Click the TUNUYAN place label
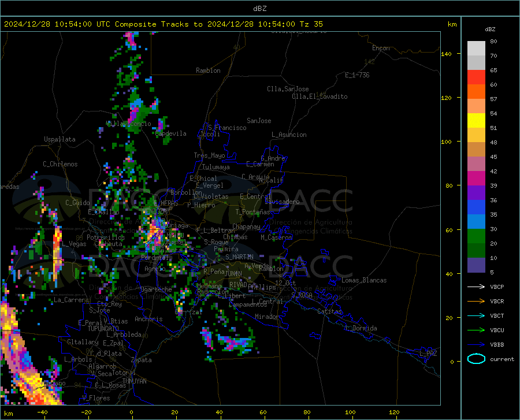Viewport: 520px width, 420px height. (134, 381)
